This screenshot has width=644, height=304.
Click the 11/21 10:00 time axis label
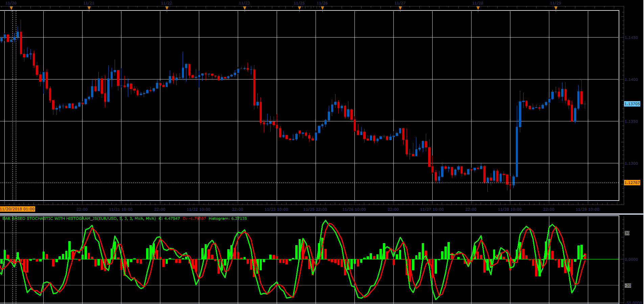click(x=121, y=209)
